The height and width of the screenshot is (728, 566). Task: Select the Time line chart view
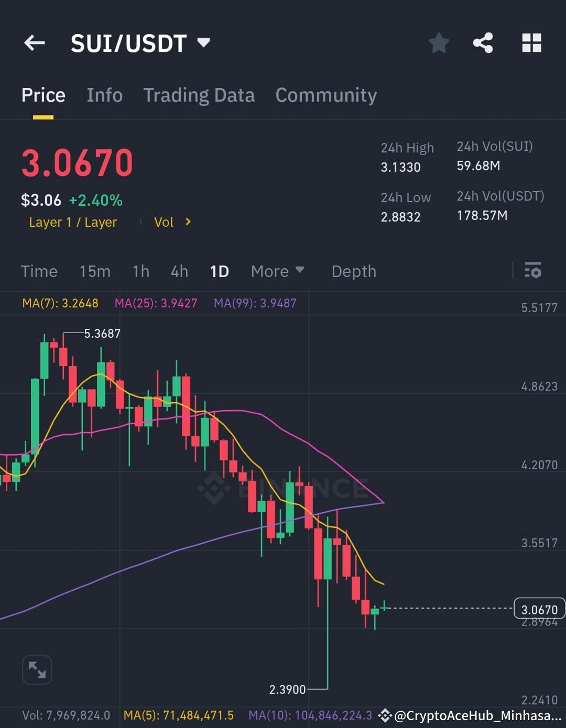point(39,271)
